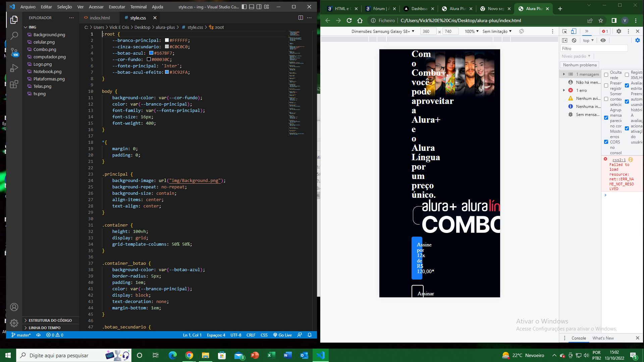Image resolution: width=644 pixels, height=362 pixels.
Task: Click the #167BF7 color swatch for --botao-azul
Action: coord(151,53)
